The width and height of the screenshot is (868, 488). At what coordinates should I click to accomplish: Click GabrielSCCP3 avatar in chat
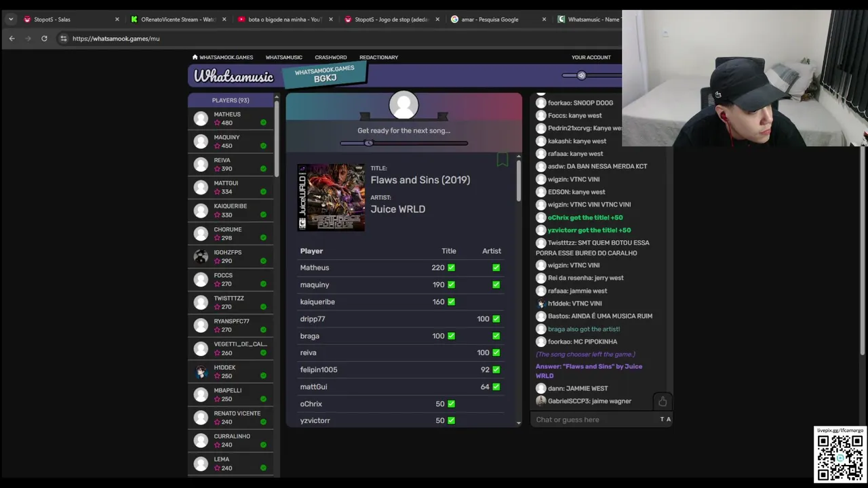540,401
